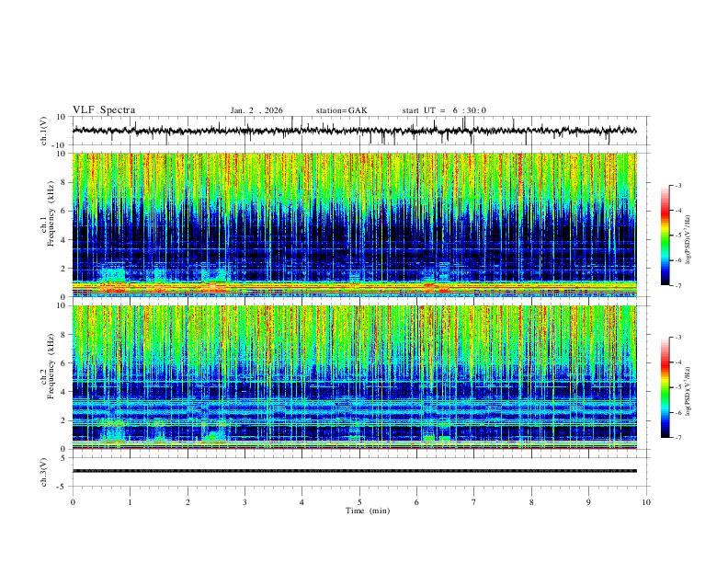Click the time axis tick label "7"

(x=474, y=502)
